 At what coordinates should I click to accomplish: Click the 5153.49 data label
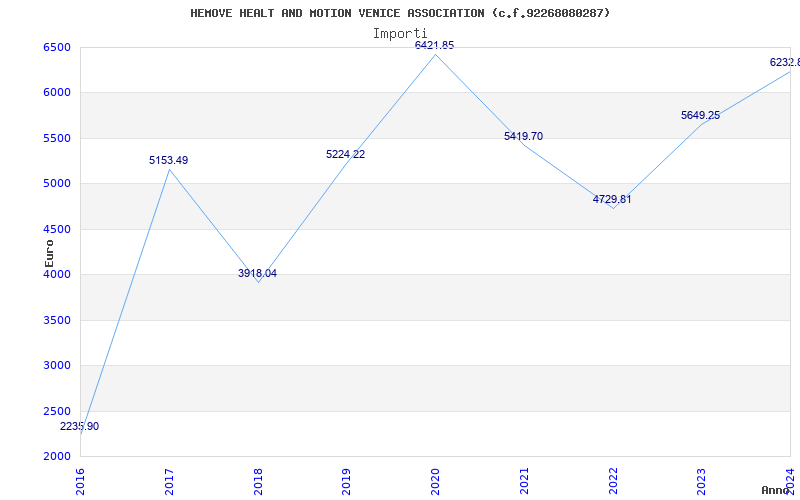[x=168, y=160]
